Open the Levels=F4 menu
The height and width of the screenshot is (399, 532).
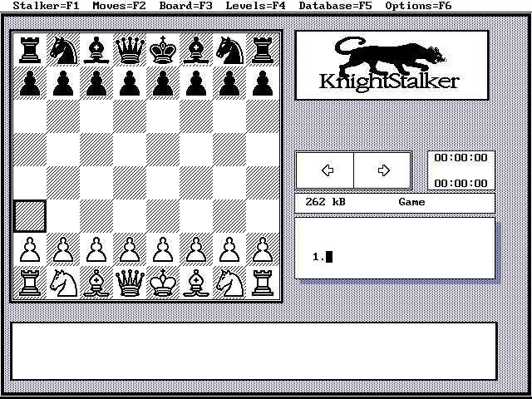(x=255, y=6)
